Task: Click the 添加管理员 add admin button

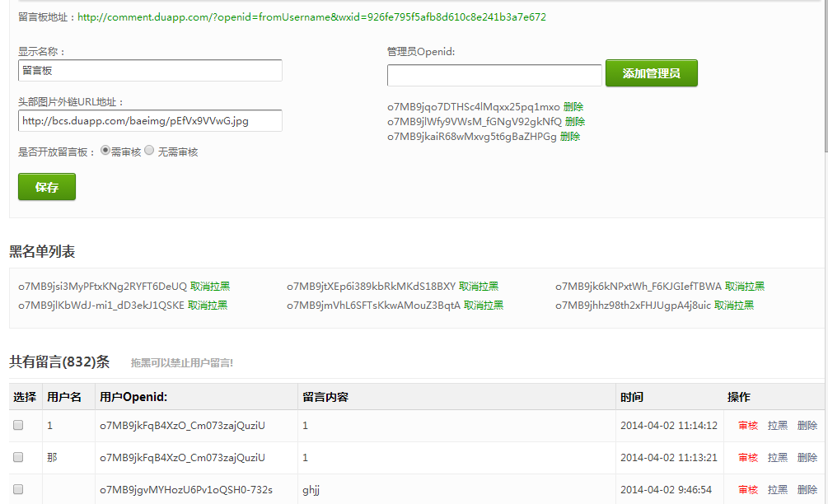Action: click(x=651, y=73)
